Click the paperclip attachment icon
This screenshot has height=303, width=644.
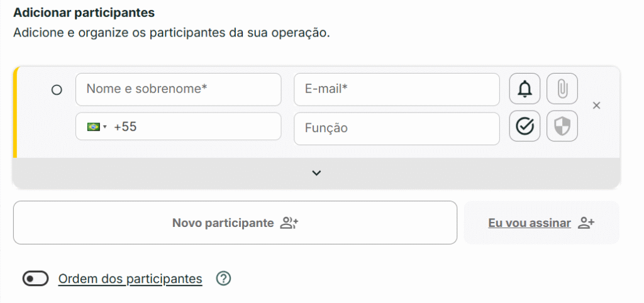click(562, 89)
